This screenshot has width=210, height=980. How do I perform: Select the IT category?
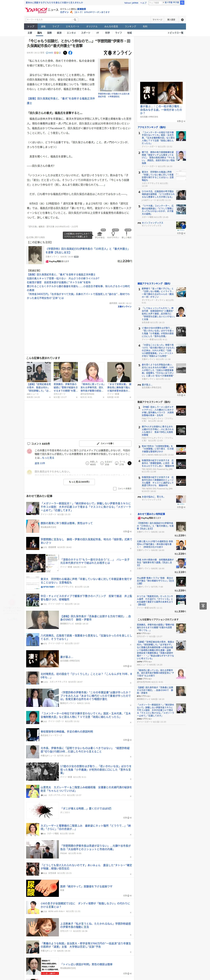click(x=98, y=33)
